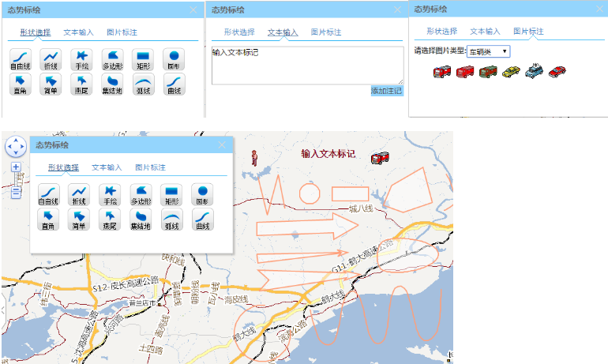The height and width of the screenshot is (364, 608).
Task: Switch to 形状选择 tab in top-left panel
Action: coord(36,32)
